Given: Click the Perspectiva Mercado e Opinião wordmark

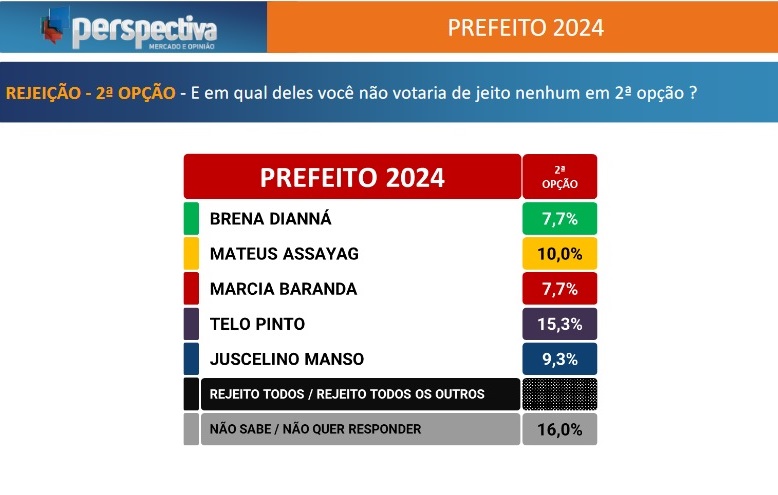Looking at the screenshot, I should pyautogui.click(x=144, y=33).
